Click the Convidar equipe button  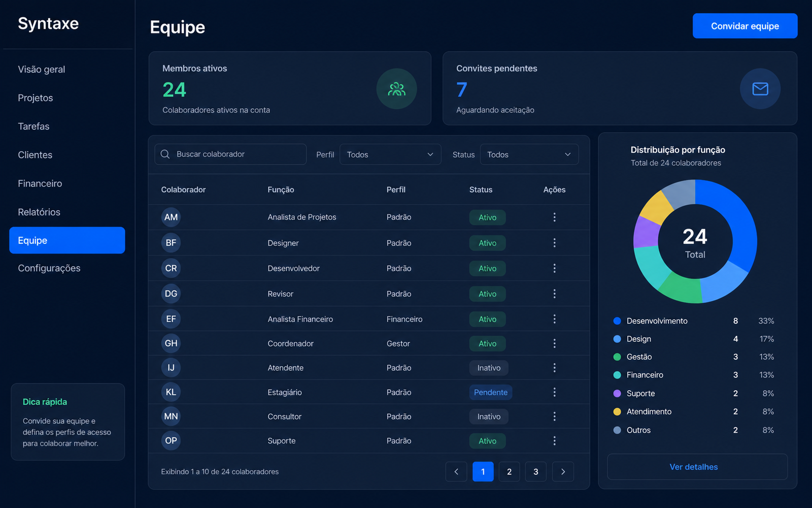[x=745, y=26]
